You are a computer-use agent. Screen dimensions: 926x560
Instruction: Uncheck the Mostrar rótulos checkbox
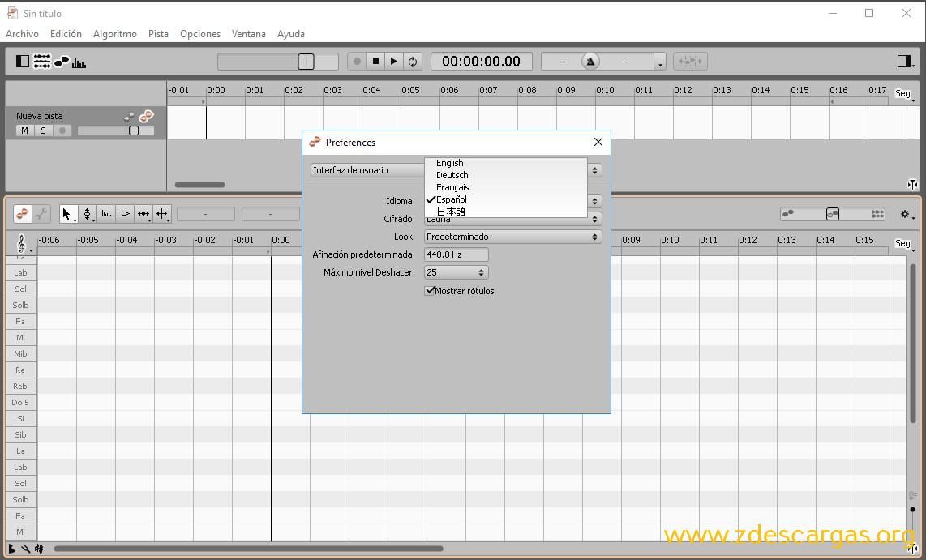429,290
